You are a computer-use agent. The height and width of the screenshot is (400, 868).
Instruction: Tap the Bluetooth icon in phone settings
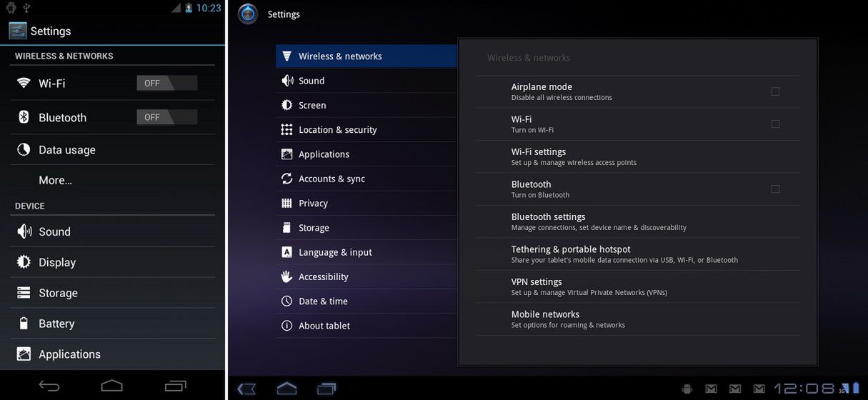pyautogui.click(x=24, y=117)
